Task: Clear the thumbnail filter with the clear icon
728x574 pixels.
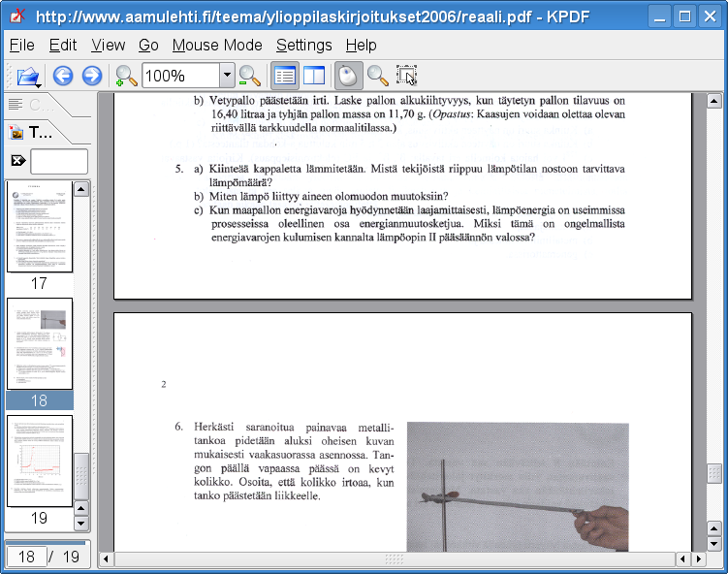Action: pyautogui.click(x=16, y=161)
